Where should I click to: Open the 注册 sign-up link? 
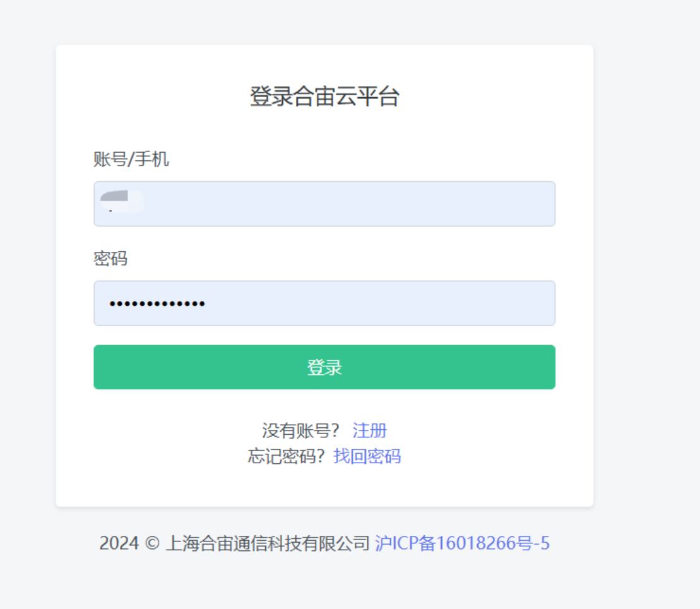[369, 431]
